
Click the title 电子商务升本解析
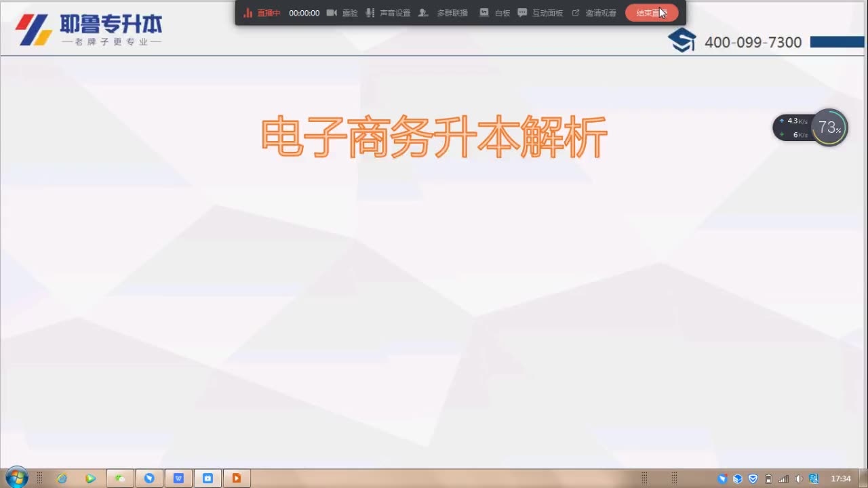tap(434, 138)
